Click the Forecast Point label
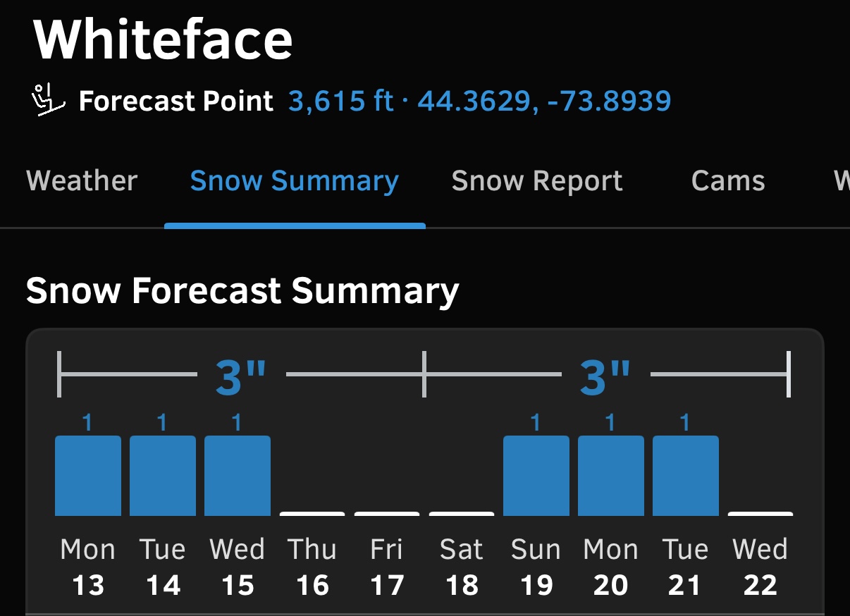The image size is (850, 616). point(176,101)
